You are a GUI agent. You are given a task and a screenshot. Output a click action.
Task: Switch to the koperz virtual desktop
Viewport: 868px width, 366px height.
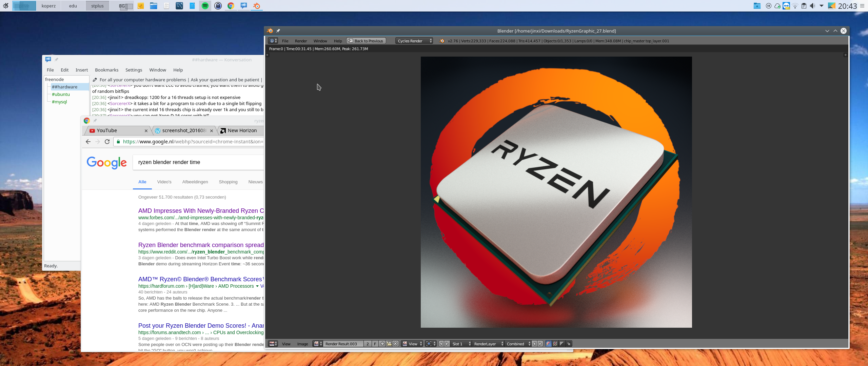pos(48,6)
